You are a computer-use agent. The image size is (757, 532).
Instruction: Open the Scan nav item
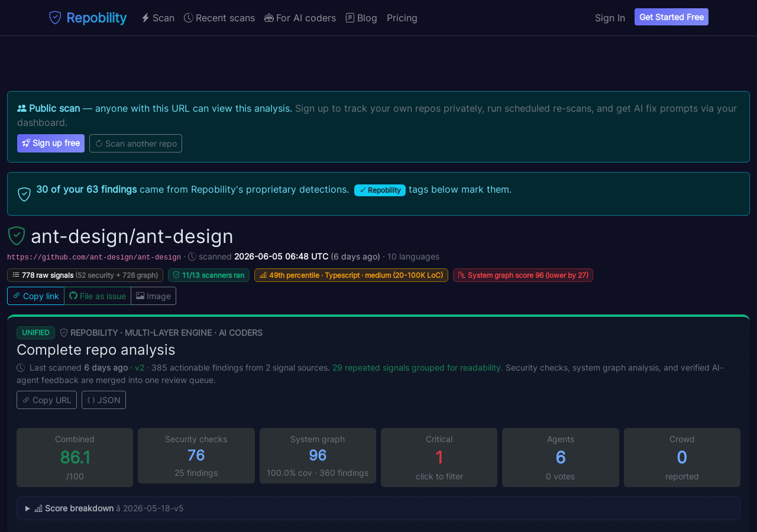pos(157,18)
